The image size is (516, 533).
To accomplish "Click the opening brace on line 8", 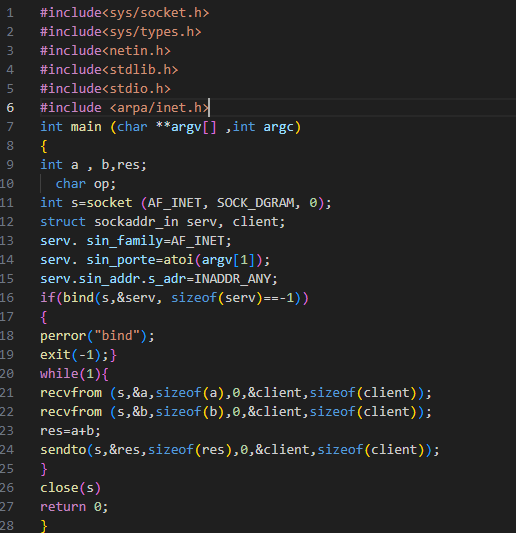I will (x=44, y=147).
